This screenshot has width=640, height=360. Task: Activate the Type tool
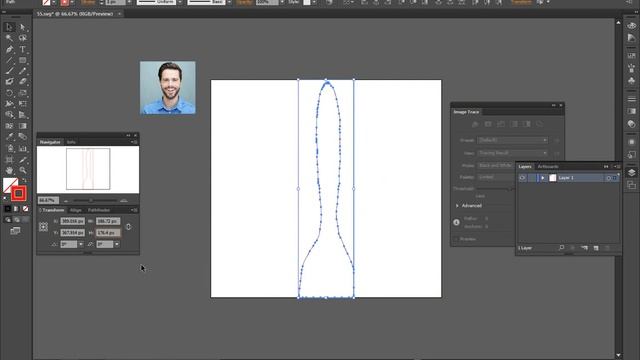[x=22, y=49]
